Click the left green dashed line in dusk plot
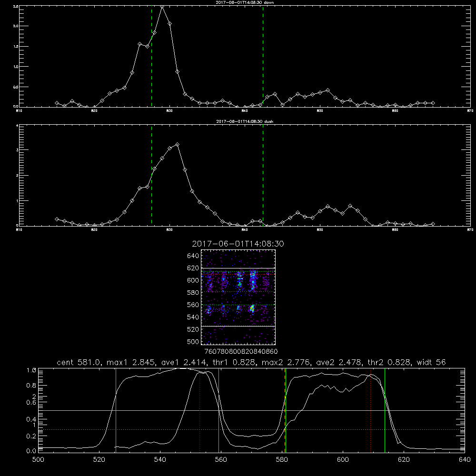Screen dimensions: 476x476 pyautogui.click(x=151, y=175)
